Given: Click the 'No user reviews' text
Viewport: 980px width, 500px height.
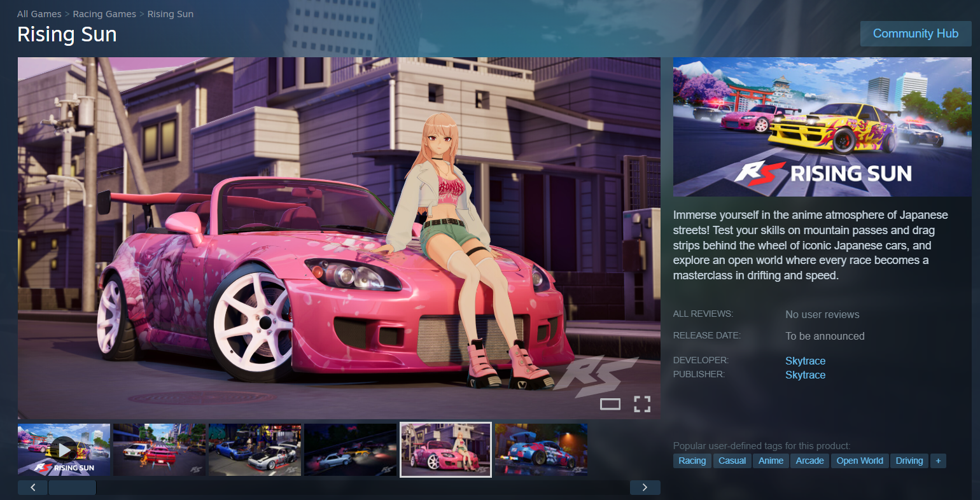Looking at the screenshot, I should (822, 314).
